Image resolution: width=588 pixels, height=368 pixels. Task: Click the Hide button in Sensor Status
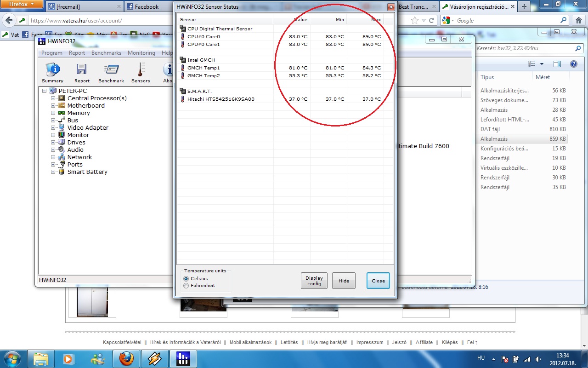point(344,281)
